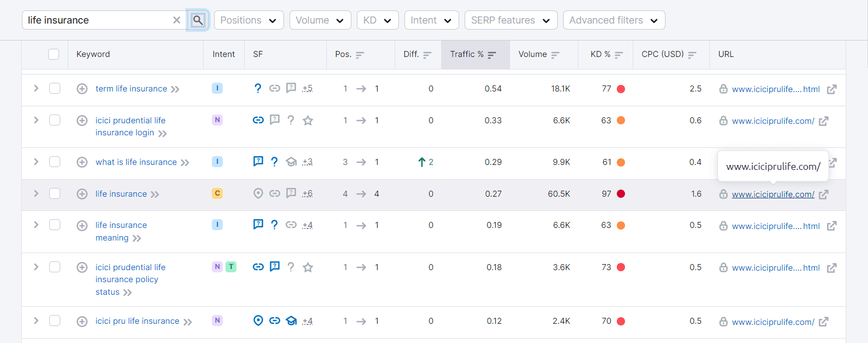This screenshot has height=343, width=868.
Task: Click the search magnifier button
Action: point(198,20)
